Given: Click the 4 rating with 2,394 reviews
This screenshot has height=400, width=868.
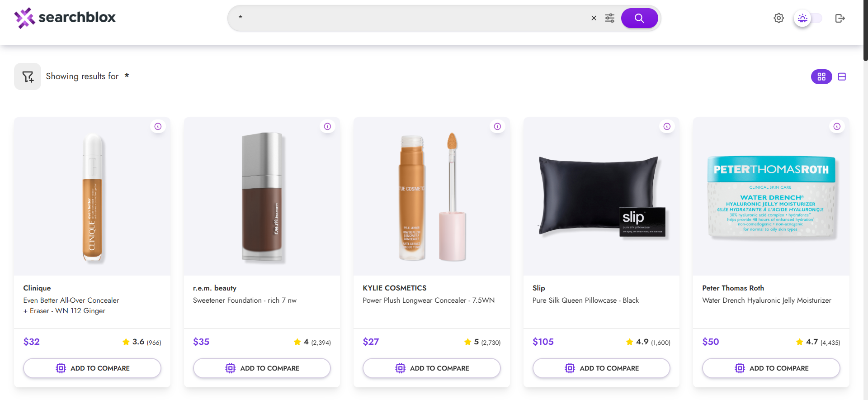Looking at the screenshot, I should click(x=312, y=342).
